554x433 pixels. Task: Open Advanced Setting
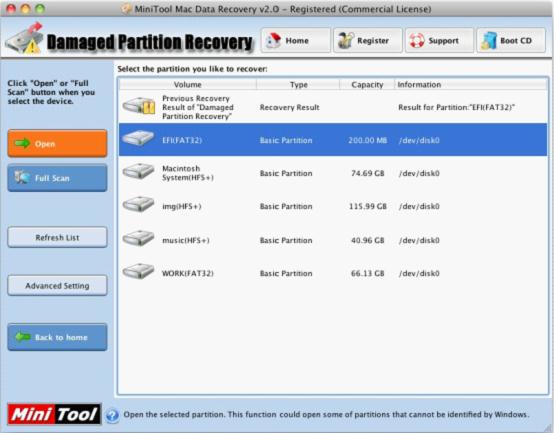pos(57,285)
